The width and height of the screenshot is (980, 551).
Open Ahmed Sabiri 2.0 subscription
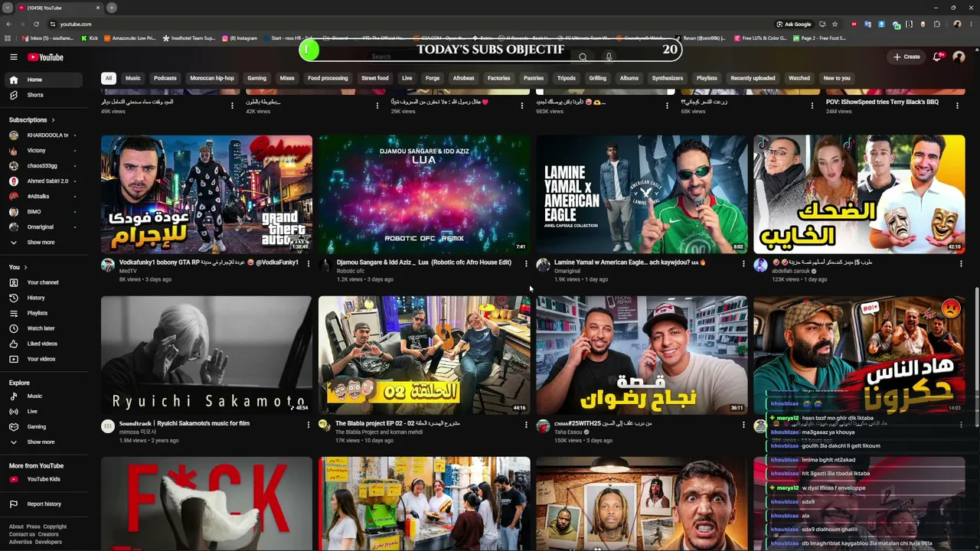(x=42, y=181)
